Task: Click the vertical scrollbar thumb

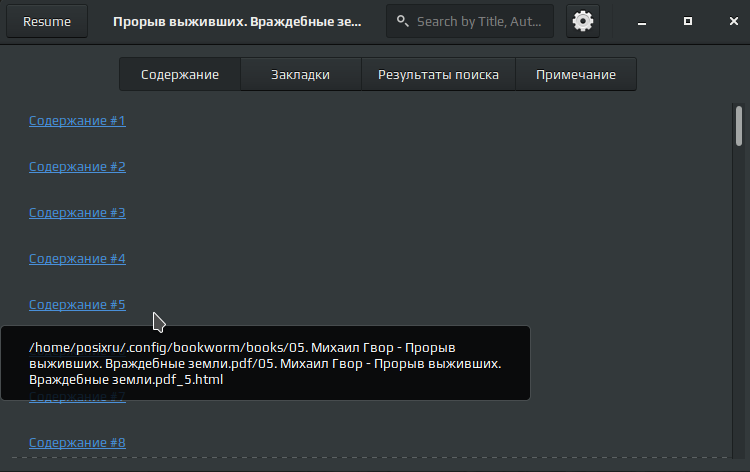Action: 739,126
